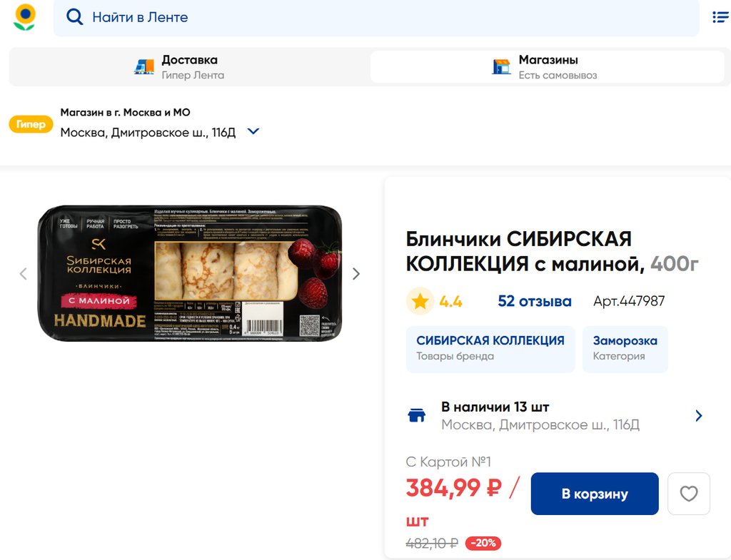Screen dimensions: 731x560
Task: Open the Заморозка category chip
Action: (625, 349)
